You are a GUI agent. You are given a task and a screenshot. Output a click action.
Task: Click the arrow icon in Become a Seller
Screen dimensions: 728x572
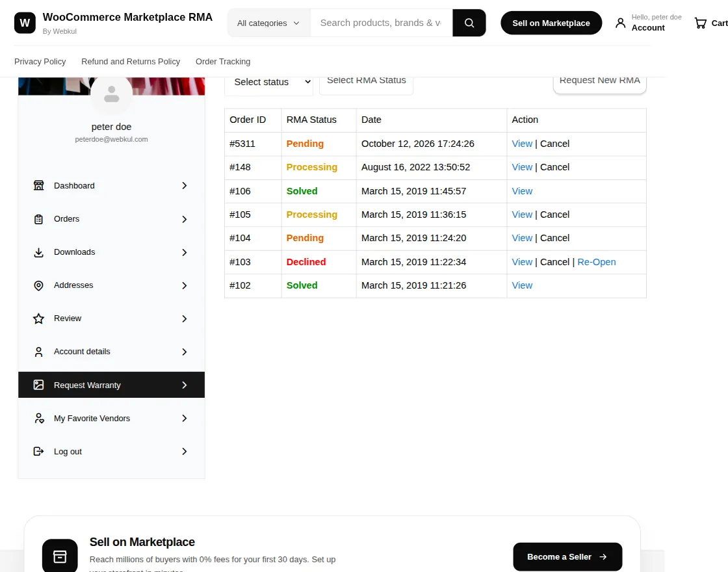(603, 556)
